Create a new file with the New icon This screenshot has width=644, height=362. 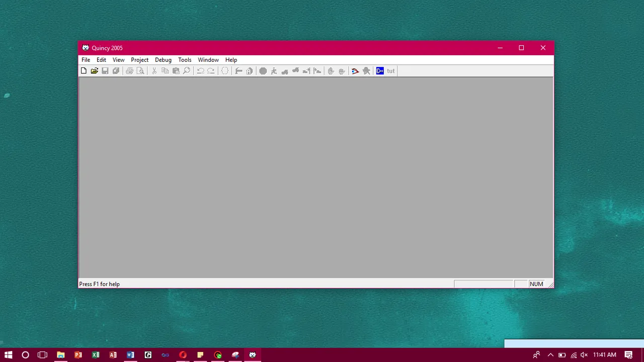[x=84, y=71]
